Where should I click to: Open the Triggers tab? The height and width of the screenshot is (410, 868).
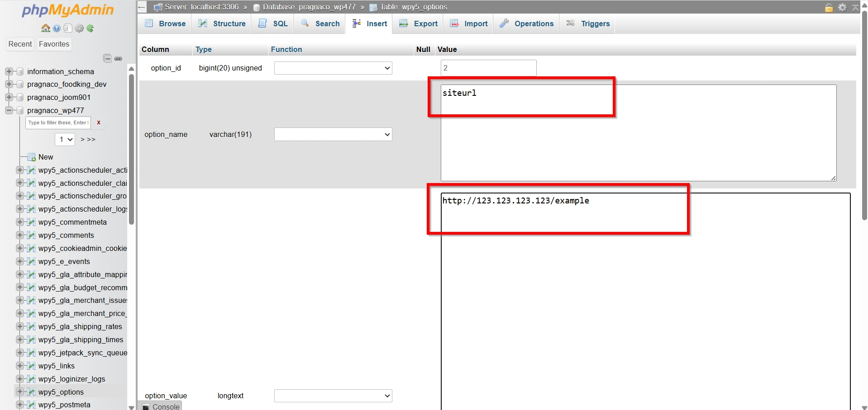click(588, 24)
